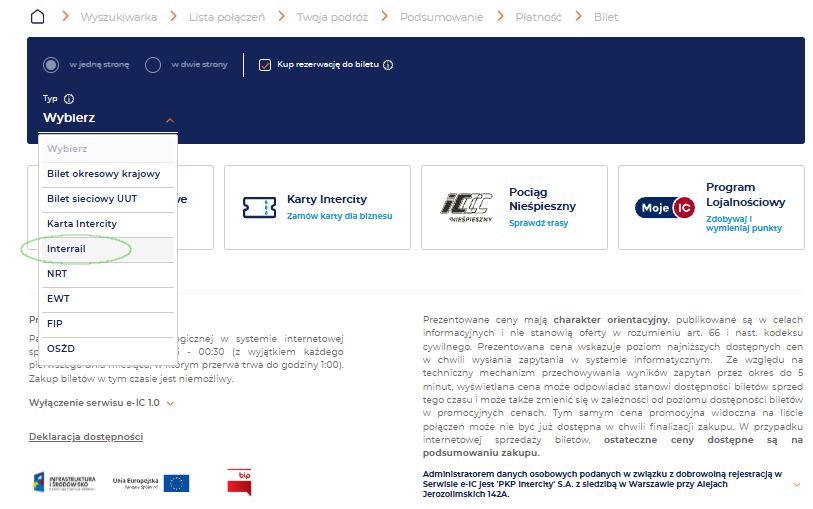Click the Karty Intercity ticket icon
This screenshot has width=813, height=509.
point(259,207)
